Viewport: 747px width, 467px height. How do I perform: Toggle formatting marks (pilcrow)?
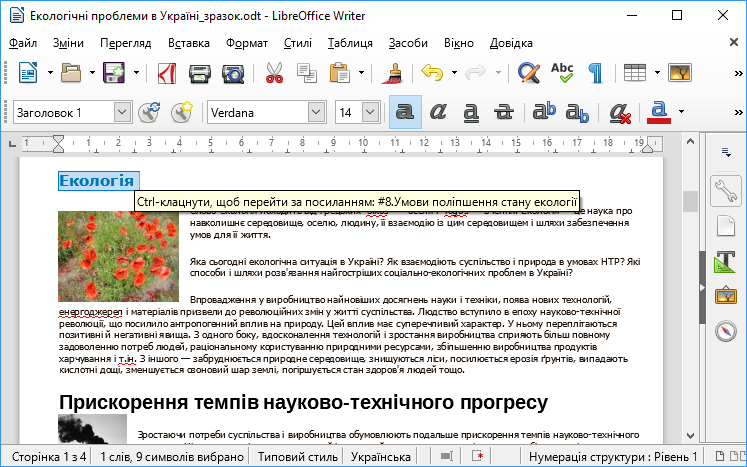pyautogui.click(x=596, y=73)
